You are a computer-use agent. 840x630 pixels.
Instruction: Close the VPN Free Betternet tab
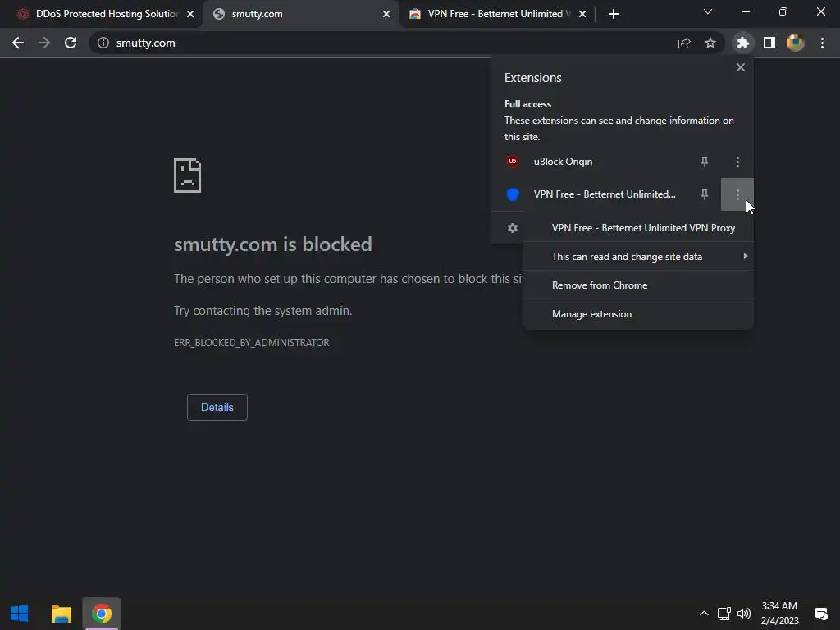click(582, 14)
